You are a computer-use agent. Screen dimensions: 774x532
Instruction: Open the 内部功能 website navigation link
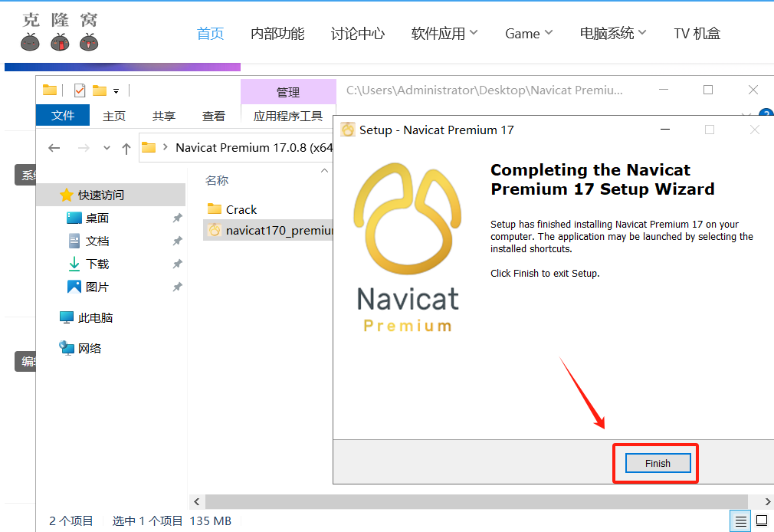(277, 34)
